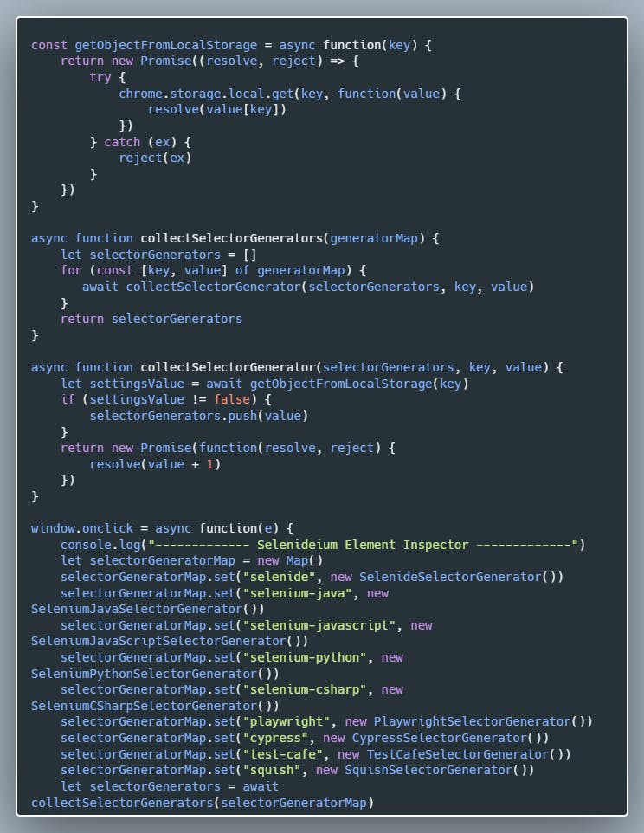Viewport: 644px width, 833px height.
Task: Click the 'try' keyword
Action: point(100,78)
